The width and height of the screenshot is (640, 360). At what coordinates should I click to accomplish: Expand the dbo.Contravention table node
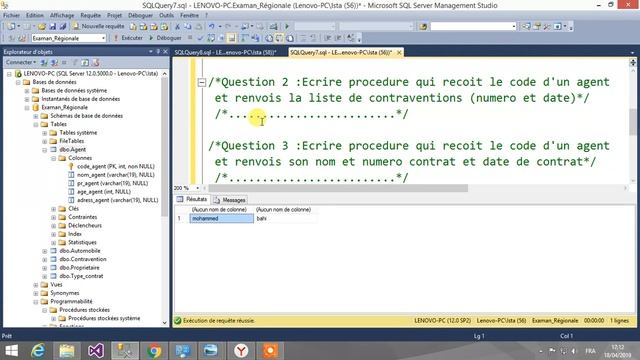pyautogui.click(x=44, y=260)
